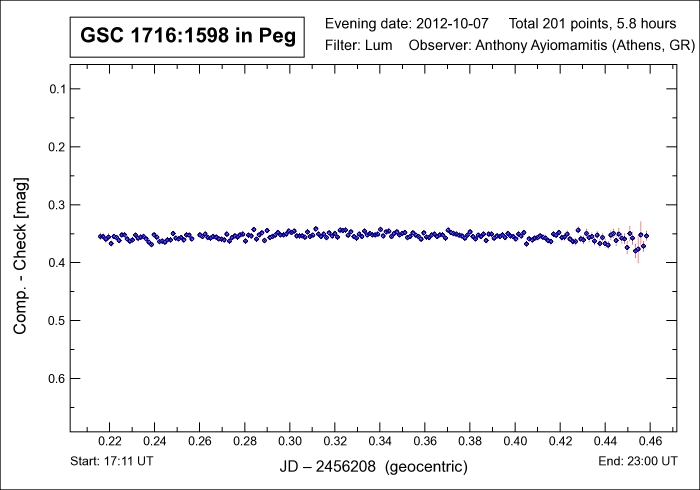Viewport: 700px width, 490px height.
Task: Click the Start: 17:11 UT label
Action: click(111, 465)
